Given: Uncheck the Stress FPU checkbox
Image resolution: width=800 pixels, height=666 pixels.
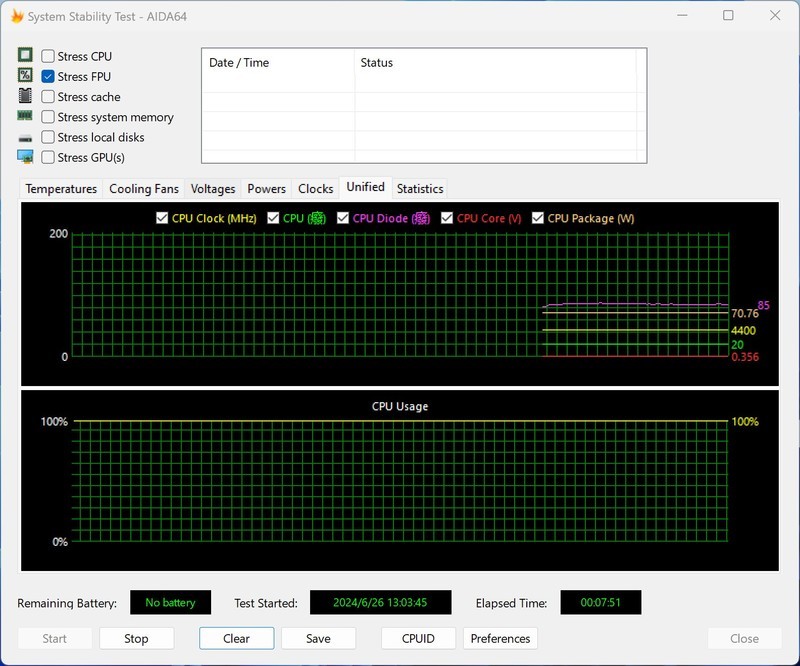Looking at the screenshot, I should 48,77.
